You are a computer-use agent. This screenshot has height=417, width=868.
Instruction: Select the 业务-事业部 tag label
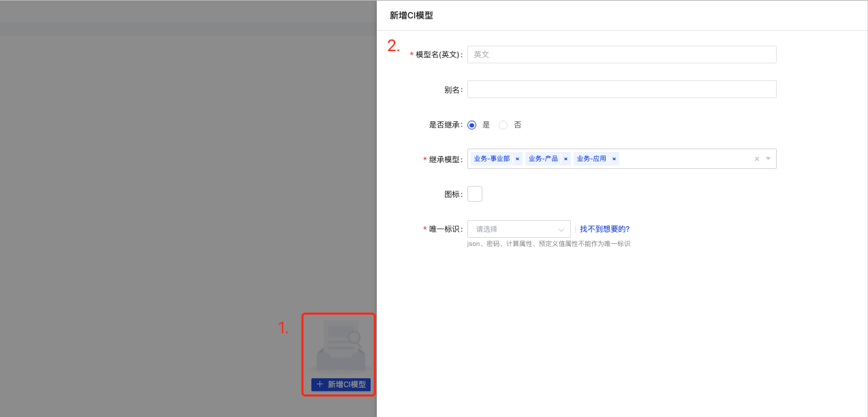pos(491,159)
